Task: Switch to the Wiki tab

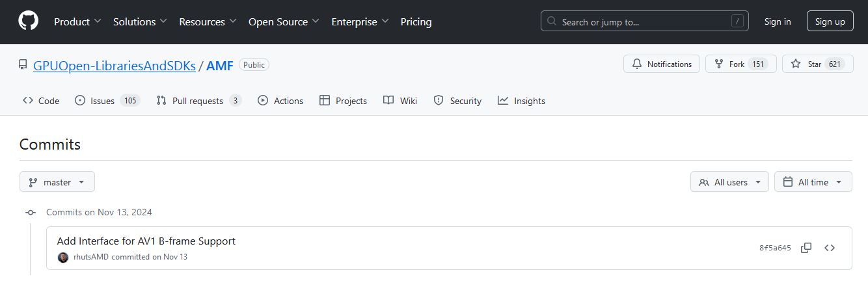Action: coord(400,101)
